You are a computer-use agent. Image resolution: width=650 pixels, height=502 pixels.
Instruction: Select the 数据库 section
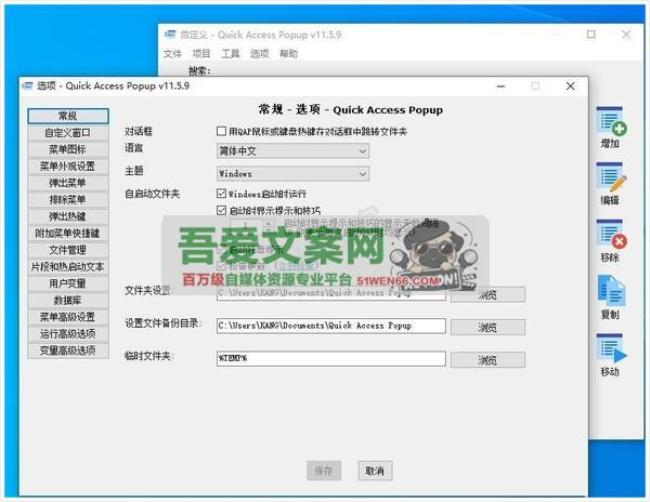click(68, 300)
